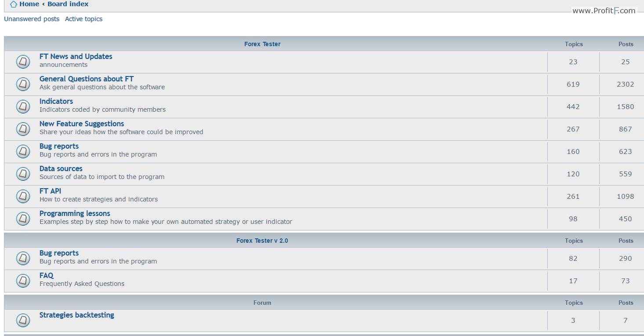
Task: Click 'Frequently Asked Questions' description text
Action: [82, 284]
